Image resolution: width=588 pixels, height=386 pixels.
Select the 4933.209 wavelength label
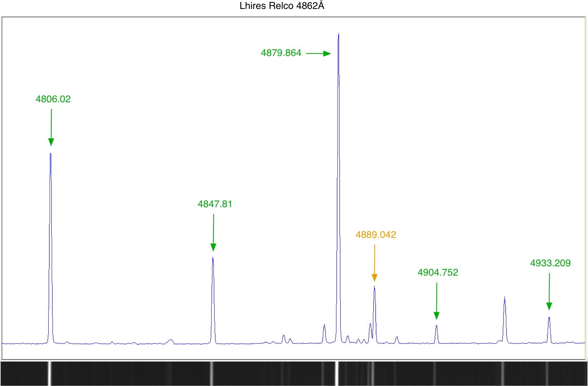point(550,263)
